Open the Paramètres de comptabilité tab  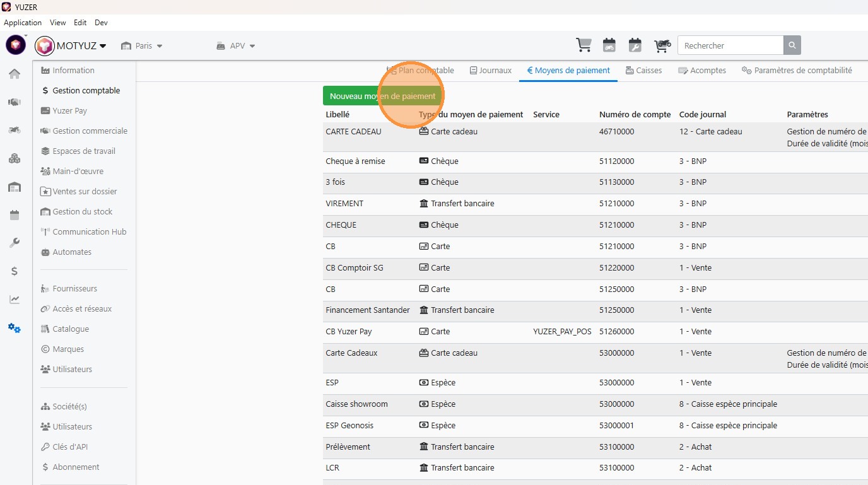click(797, 71)
